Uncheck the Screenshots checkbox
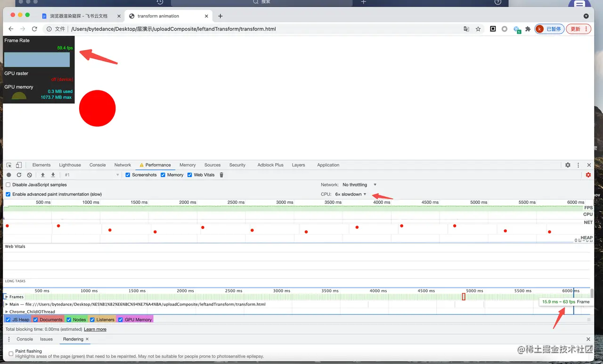This screenshot has width=603, height=364. pyautogui.click(x=128, y=175)
